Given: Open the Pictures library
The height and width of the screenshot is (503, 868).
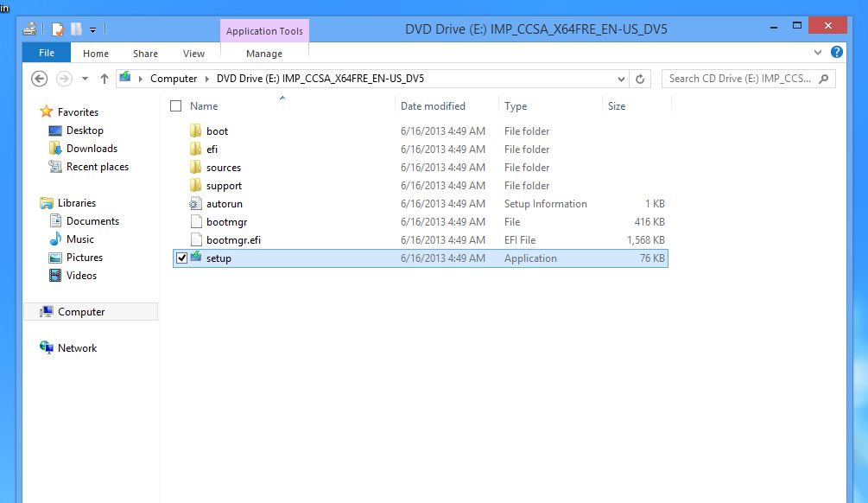Looking at the screenshot, I should coord(84,258).
